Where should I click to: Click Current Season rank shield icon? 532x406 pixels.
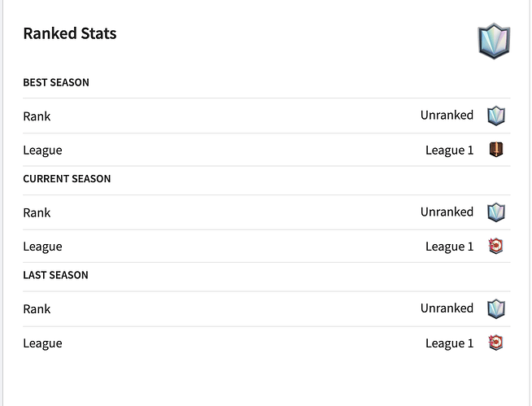[x=495, y=212]
